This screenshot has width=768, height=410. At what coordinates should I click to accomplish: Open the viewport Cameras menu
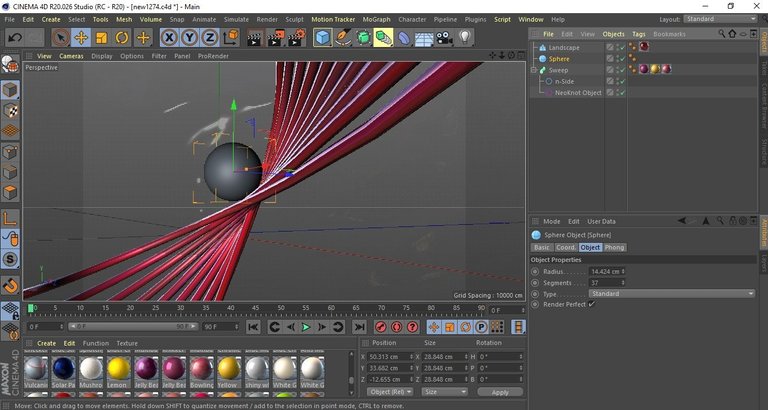(x=72, y=56)
